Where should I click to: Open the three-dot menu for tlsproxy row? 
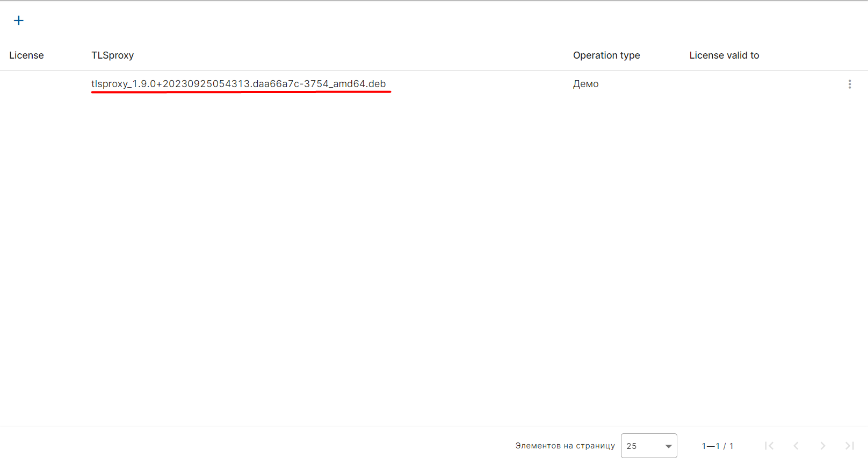tap(849, 84)
